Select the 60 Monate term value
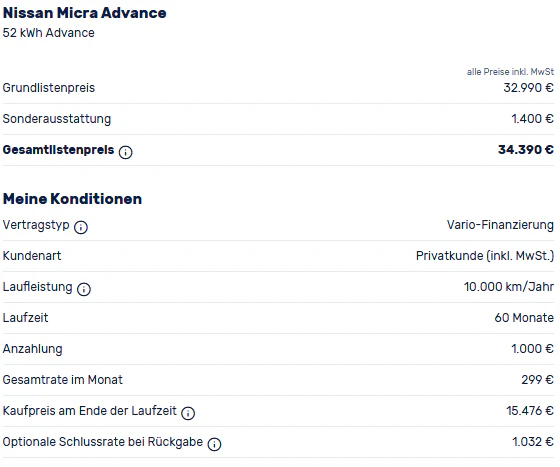560x467 pixels. click(524, 317)
